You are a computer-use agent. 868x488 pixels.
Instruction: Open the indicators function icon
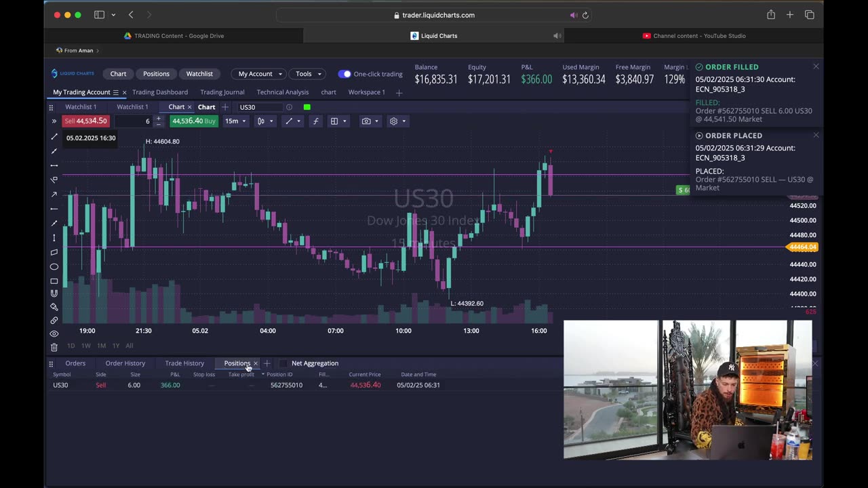click(x=315, y=121)
